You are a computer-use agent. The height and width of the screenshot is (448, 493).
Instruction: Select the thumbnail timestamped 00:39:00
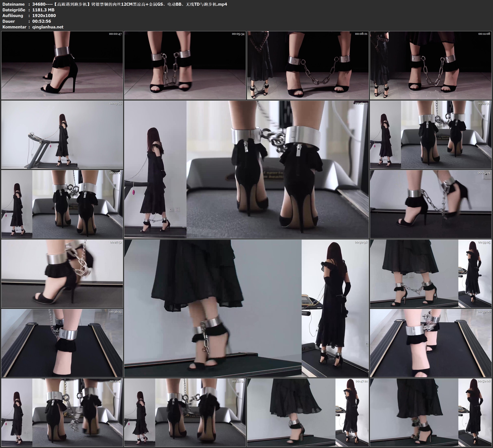[x=431, y=343]
